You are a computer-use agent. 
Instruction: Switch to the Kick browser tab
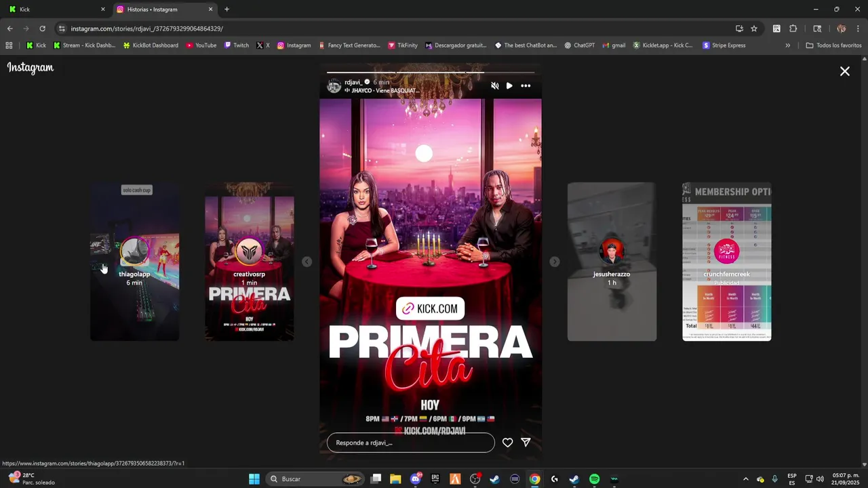pyautogui.click(x=57, y=9)
